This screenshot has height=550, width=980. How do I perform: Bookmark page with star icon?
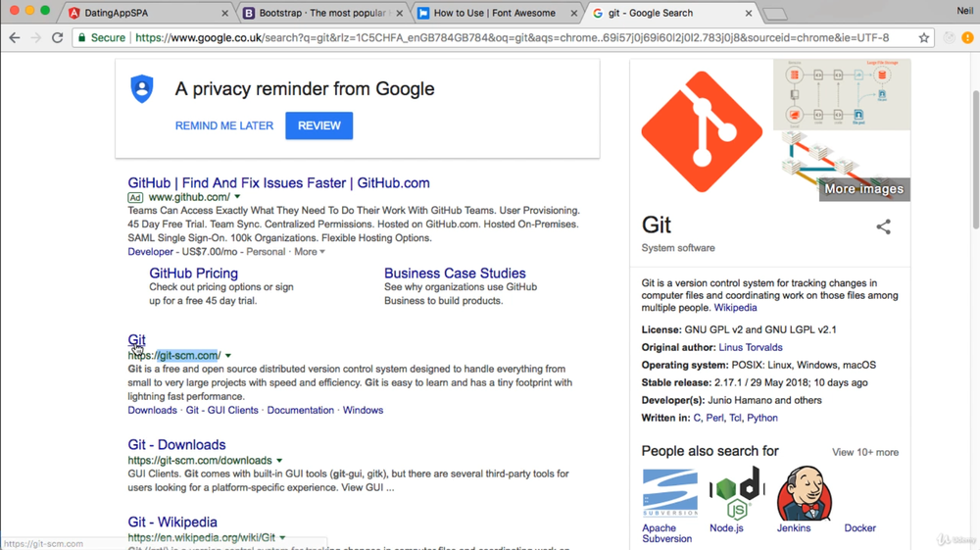pyautogui.click(x=923, y=38)
